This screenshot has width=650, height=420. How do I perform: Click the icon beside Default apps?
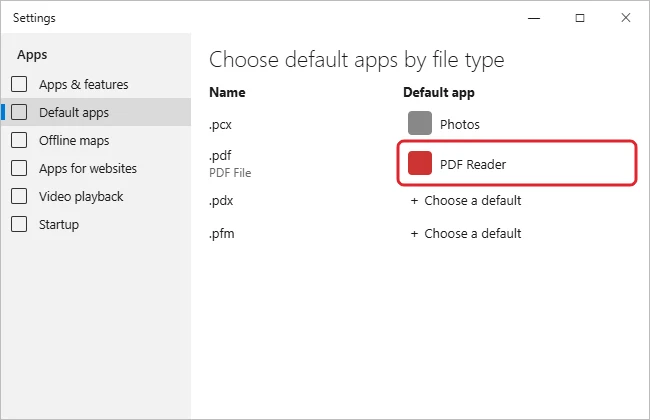19,112
